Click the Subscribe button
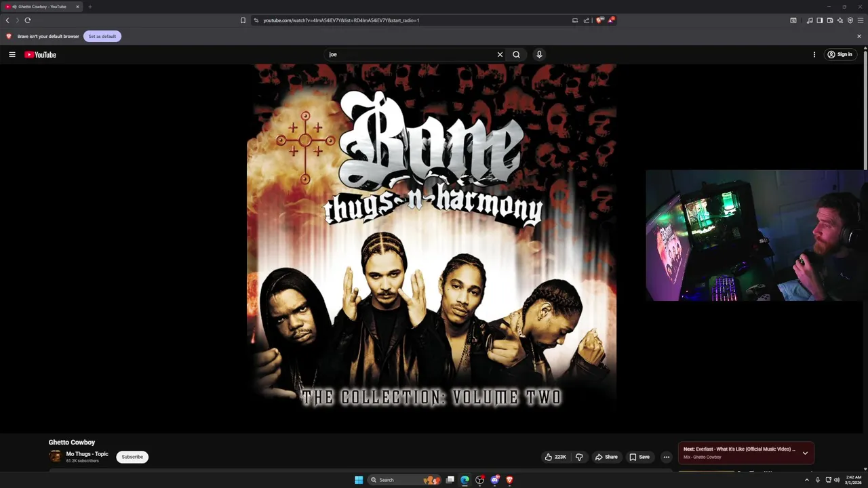 (132, 457)
